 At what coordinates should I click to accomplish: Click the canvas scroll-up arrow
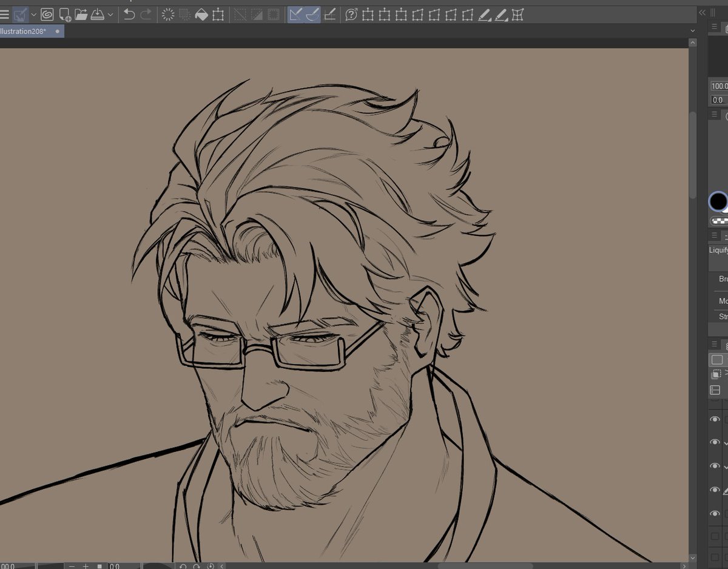pos(693,43)
